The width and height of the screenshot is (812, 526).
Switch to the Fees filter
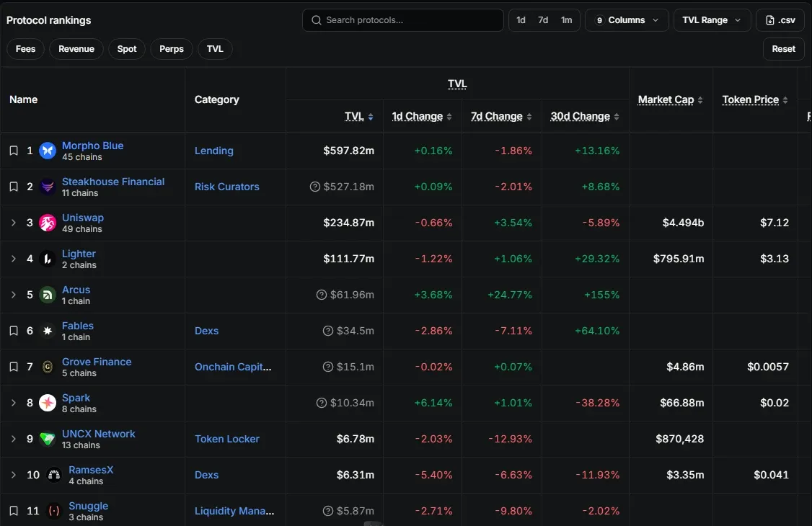[x=25, y=48]
